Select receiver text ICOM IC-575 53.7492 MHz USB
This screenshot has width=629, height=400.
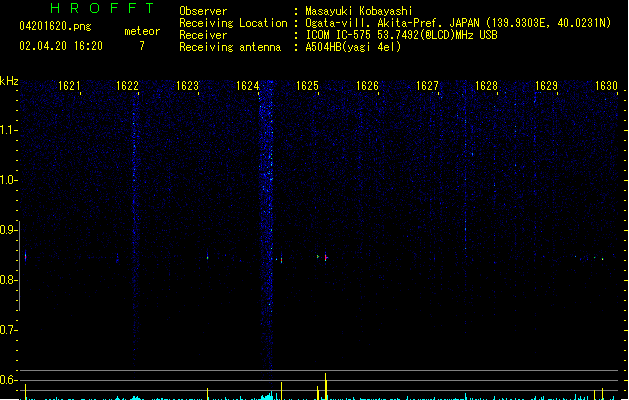point(402,35)
